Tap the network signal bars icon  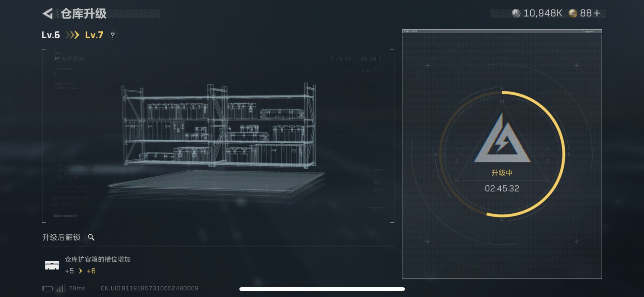click(61, 288)
